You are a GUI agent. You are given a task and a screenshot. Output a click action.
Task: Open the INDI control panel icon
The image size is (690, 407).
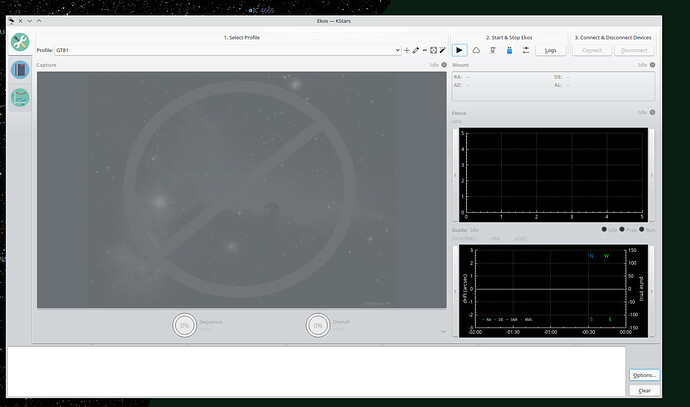[493, 50]
